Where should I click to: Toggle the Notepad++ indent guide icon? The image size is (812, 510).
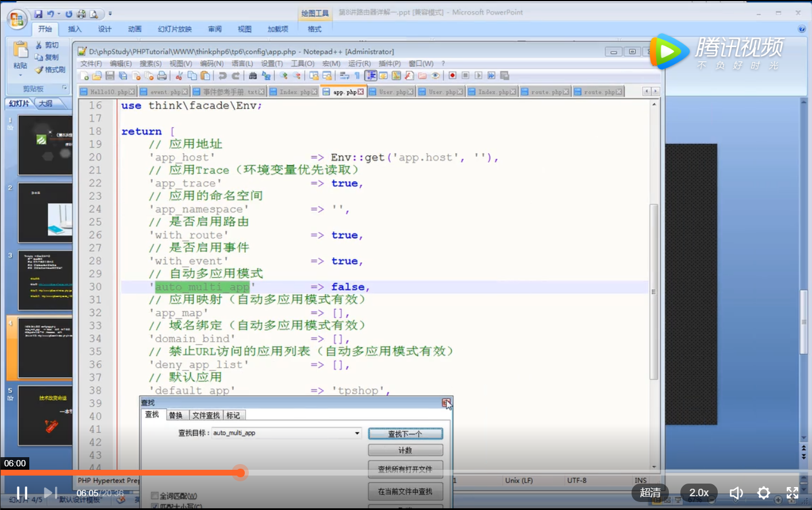point(371,76)
